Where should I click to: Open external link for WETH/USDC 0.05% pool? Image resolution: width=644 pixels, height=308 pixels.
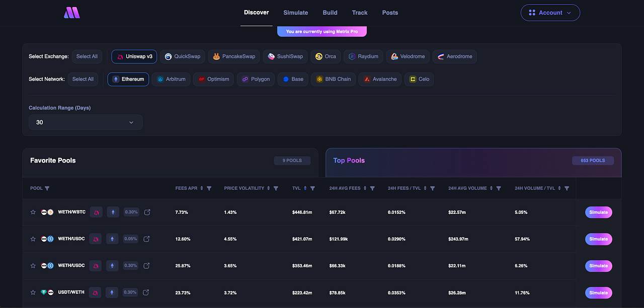click(147, 239)
